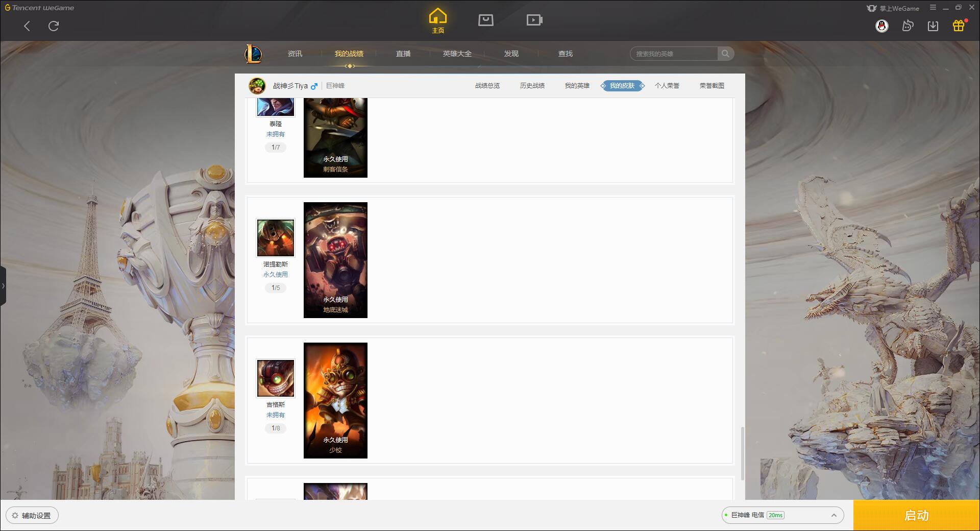Click the 搜索我的英雄 search field
Viewport: 980px width, 531px height.
coord(674,54)
